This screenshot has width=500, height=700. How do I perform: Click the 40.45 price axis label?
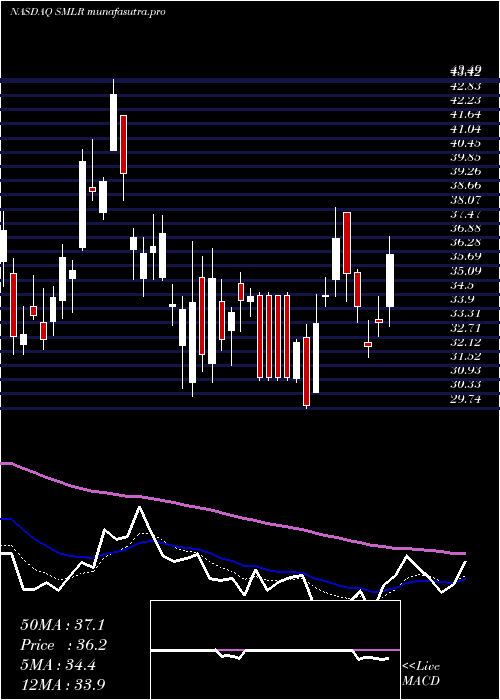tap(466, 143)
